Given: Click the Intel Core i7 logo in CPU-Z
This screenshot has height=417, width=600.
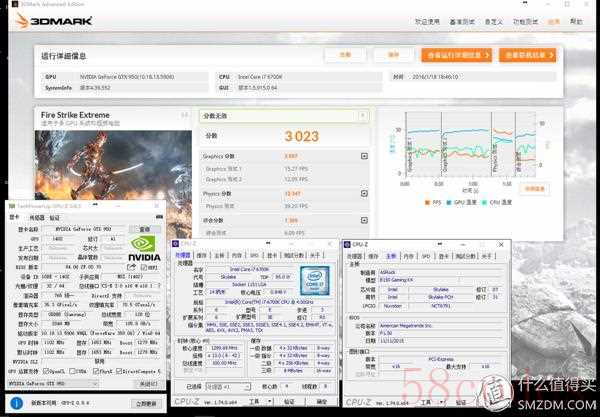Looking at the screenshot, I should pos(315,280).
